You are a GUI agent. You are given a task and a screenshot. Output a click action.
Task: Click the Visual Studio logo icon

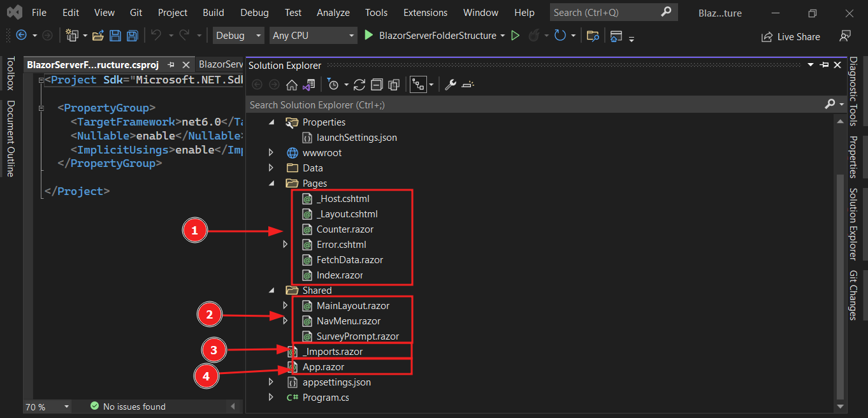coord(15,12)
